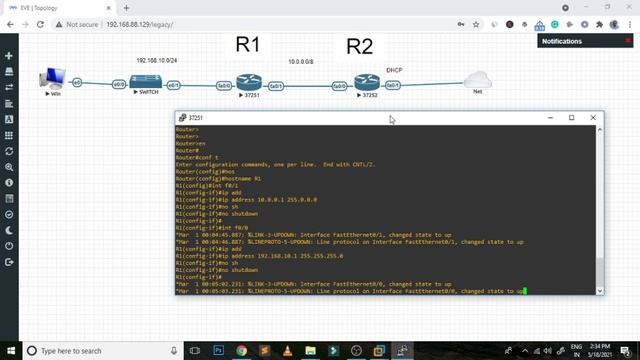Open a new browser tab
The image size is (640, 360).
click(127, 8)
